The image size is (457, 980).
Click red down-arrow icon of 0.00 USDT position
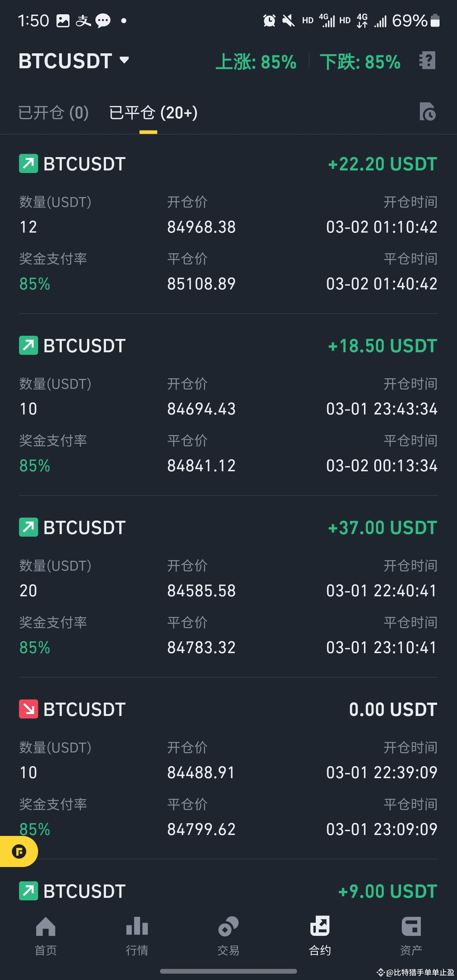pos(29,709)
